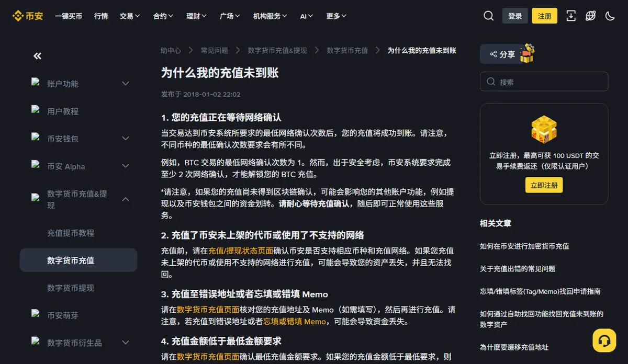Open related article 忘填/错填标签(Tag/Memo)找回申请指南
Viewport: 628px width, 364px height.
[540, 291]
